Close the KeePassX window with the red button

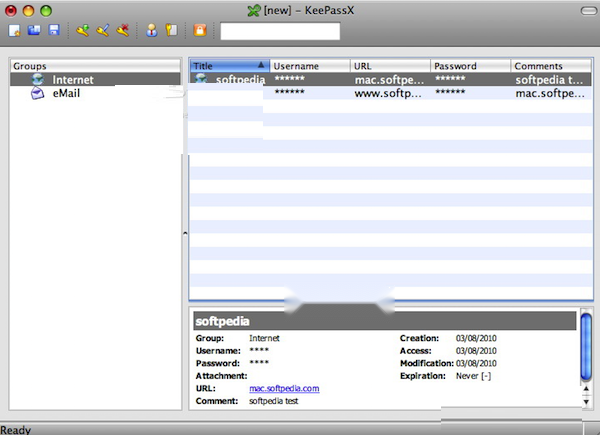tap(11, 11)
